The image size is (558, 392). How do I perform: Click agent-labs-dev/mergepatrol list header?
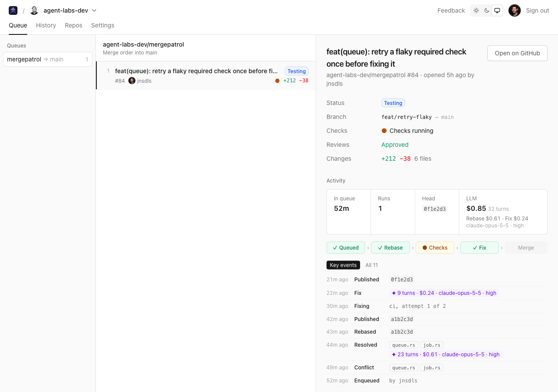coord(143,44)
